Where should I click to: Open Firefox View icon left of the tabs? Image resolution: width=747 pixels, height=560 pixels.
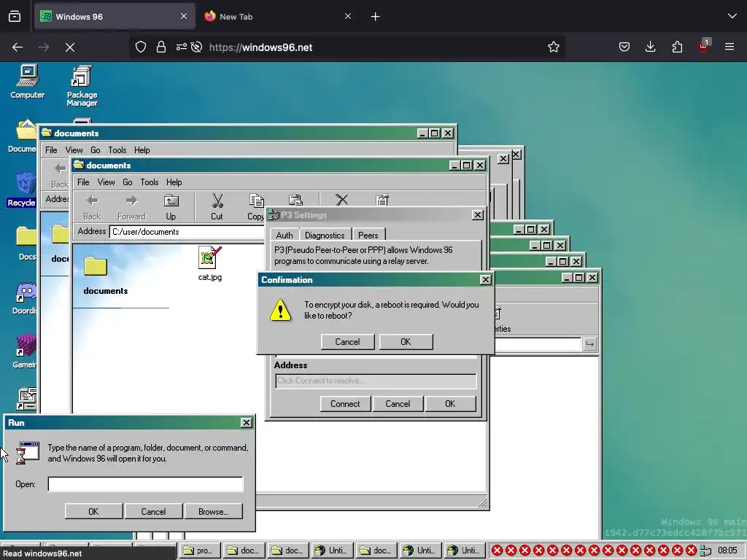15,17
